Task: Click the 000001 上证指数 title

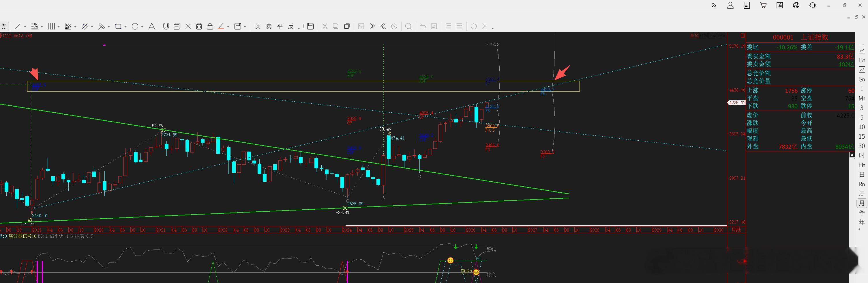Action: [x=800, y=37]
